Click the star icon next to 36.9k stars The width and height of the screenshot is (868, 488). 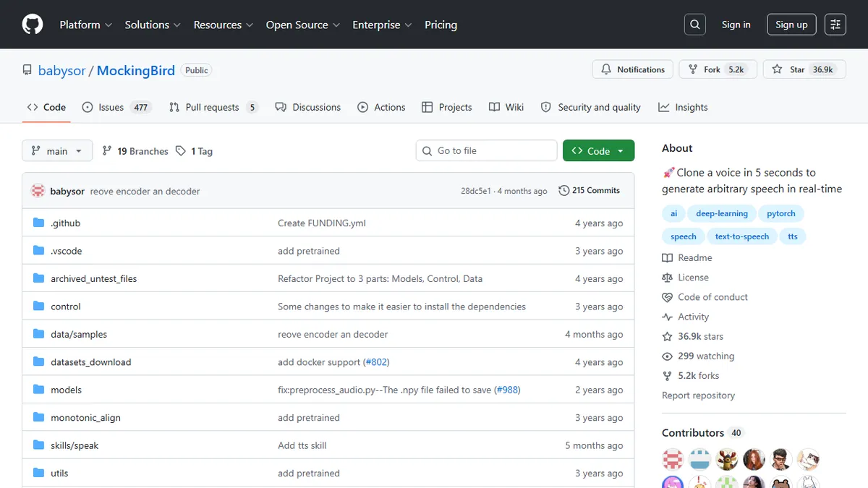pos(667,336)
